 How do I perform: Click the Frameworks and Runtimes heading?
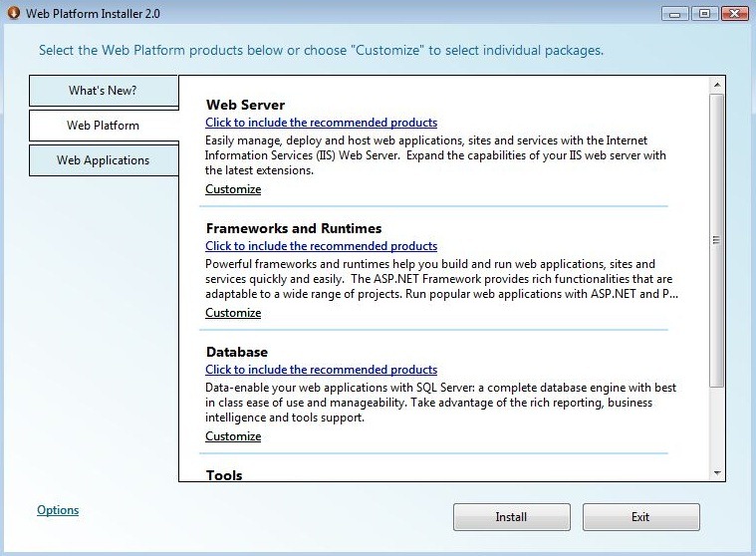(294, 228)
